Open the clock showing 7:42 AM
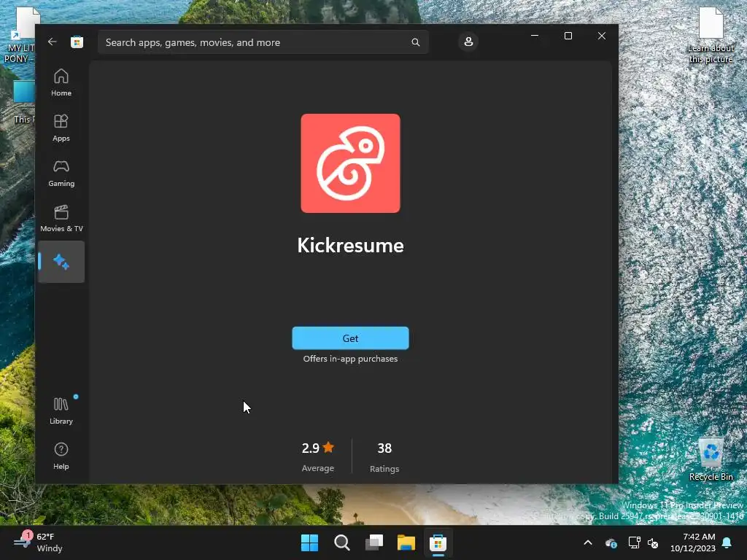 [693, 542]
